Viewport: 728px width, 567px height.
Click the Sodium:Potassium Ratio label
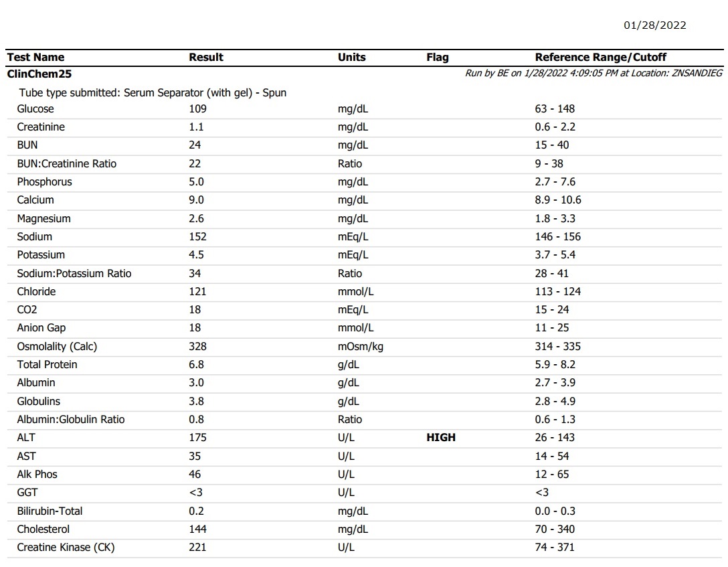coord(74,274)
